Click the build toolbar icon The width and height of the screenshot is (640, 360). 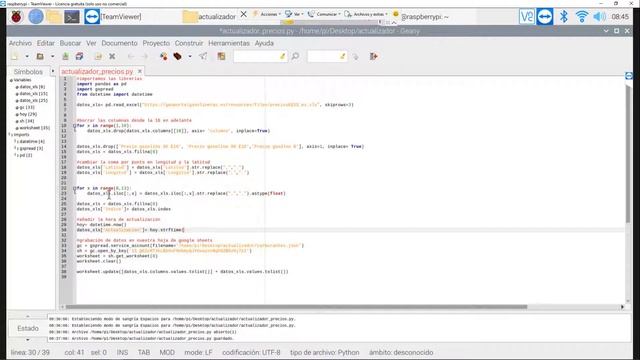pos(177,56)
